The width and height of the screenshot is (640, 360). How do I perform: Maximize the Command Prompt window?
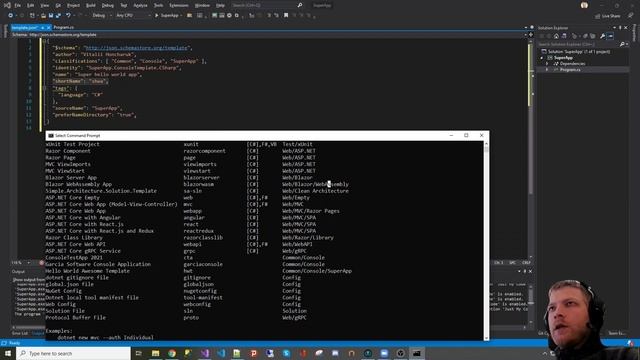pyautogui.click(x=466, y=135)
